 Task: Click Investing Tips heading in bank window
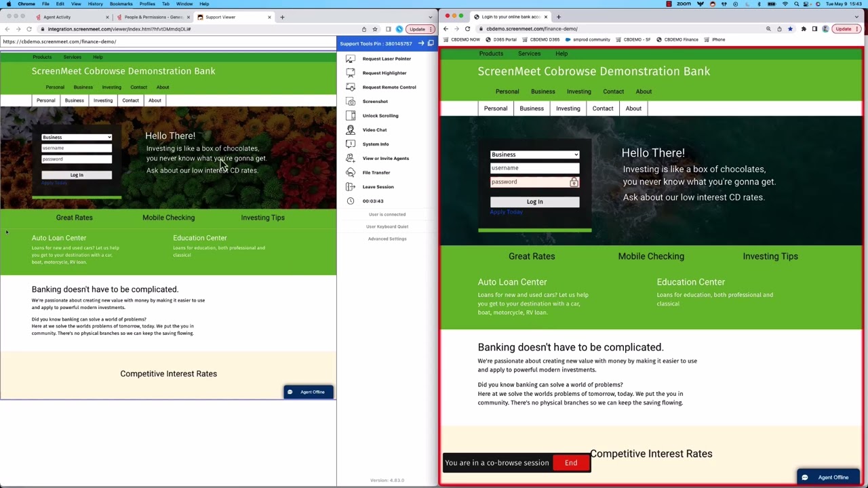tap(770, 256)
